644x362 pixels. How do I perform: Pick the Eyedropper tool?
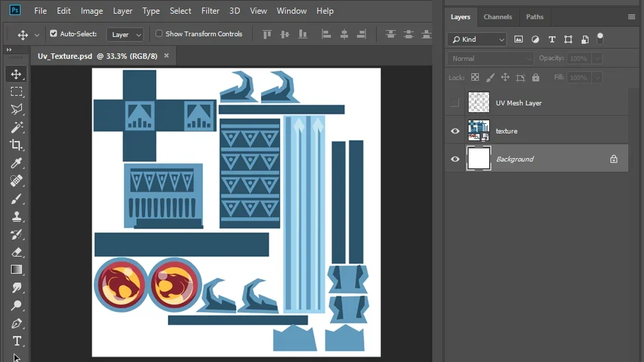(16, 163)
